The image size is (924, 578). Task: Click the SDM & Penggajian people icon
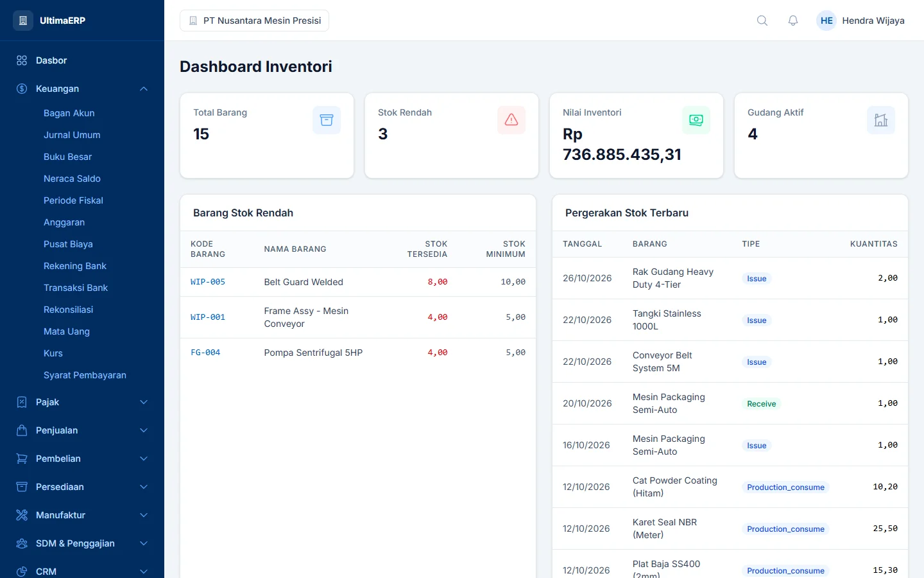point(22,543)
